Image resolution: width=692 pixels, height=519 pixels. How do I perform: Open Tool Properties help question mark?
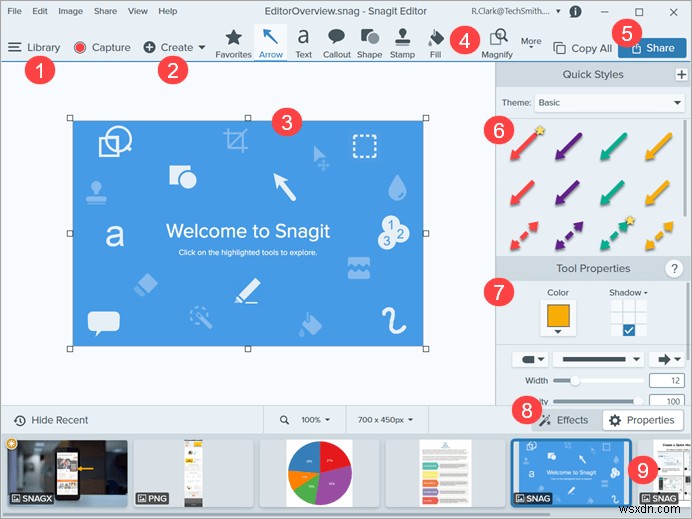(674, 268)
